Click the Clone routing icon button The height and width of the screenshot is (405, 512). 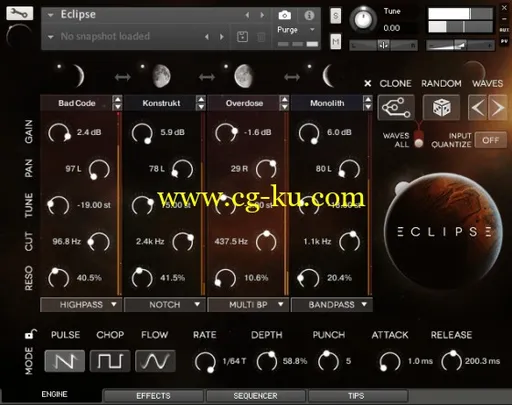(396, 107)
